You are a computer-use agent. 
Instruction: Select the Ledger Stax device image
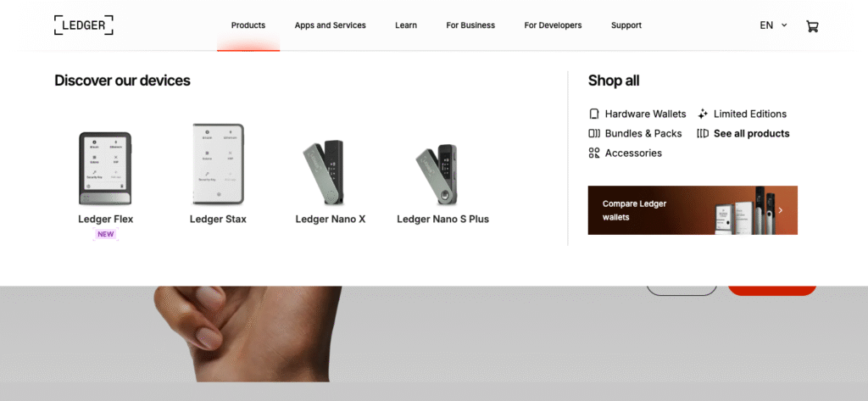(x=218, y=164)
